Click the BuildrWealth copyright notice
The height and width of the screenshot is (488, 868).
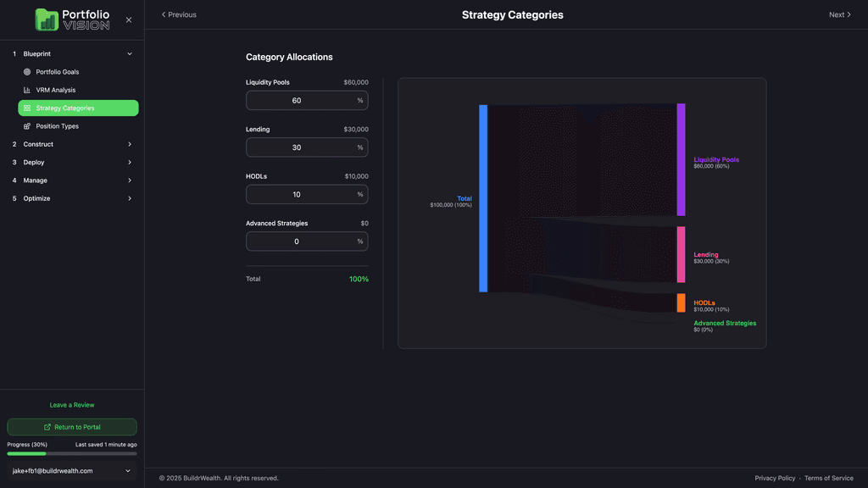pos(219,478)
